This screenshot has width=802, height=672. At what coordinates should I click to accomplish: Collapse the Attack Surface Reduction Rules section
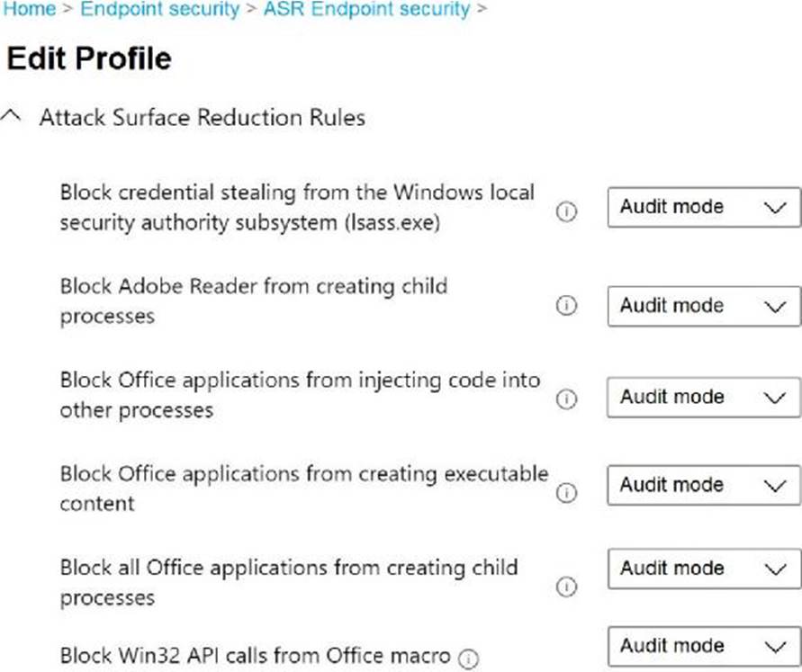click(12, 117)
